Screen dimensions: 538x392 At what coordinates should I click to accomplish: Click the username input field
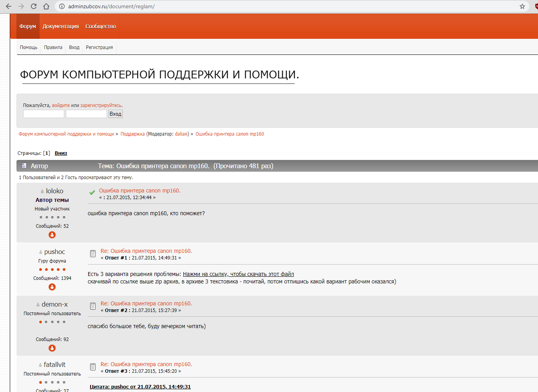(43, 114)
